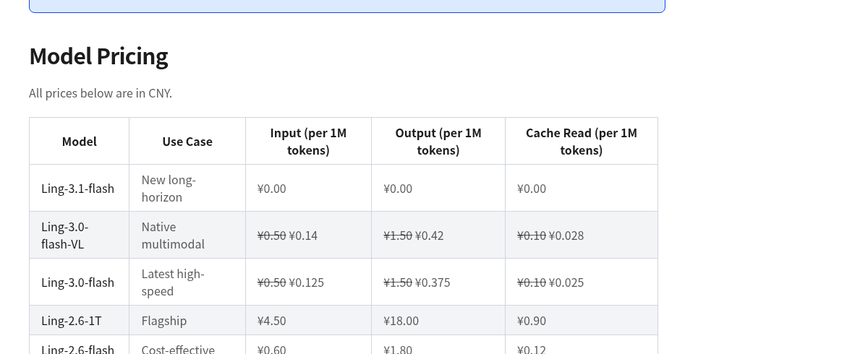Click the Input (per 1M tokens) header
The width and height of the screenshot is (868, 354).
309,142
